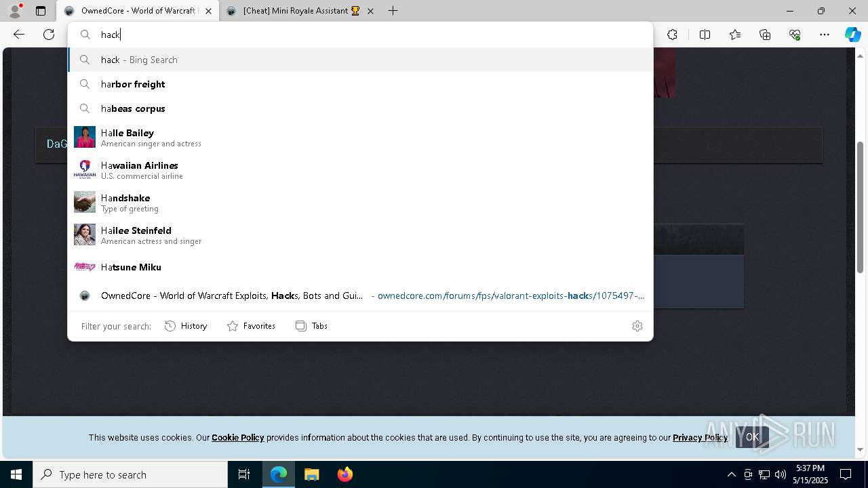The height and width of the screenshot is (488, 868).
Task: Open Task View on taskbar
Action: 244,474
